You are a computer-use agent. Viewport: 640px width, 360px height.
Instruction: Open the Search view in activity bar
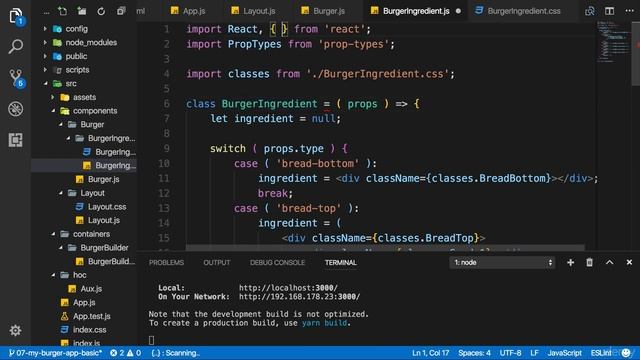click(x=16, y=46)
